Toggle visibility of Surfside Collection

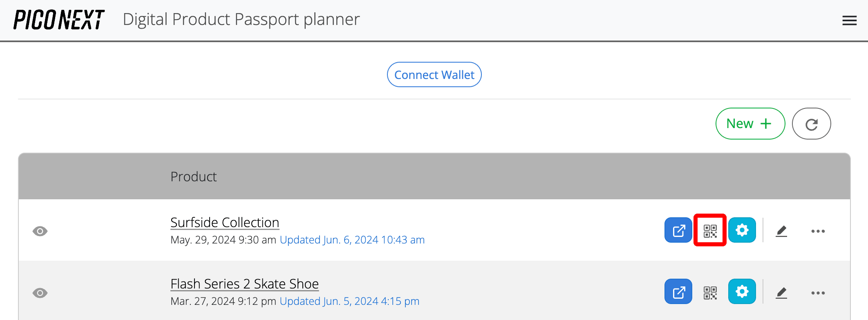point(40,231)
